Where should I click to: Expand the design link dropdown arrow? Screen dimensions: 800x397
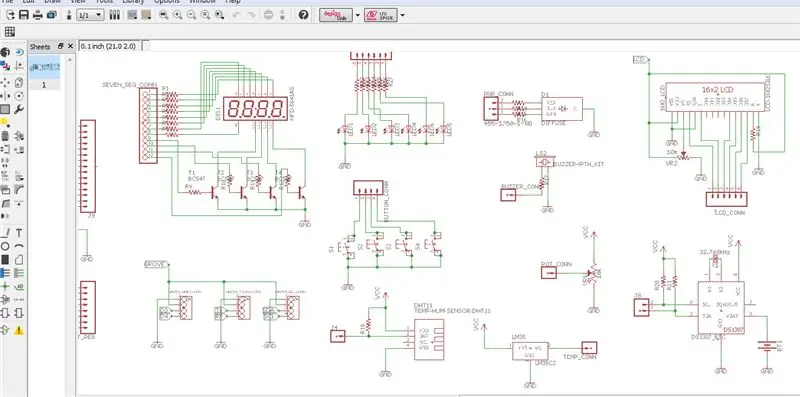pyautogui.click(x=357, y=15)
